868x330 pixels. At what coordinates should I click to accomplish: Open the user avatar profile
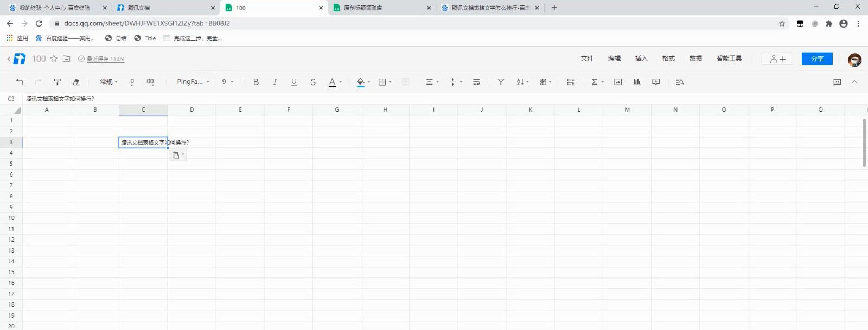[x=854, y=60]
